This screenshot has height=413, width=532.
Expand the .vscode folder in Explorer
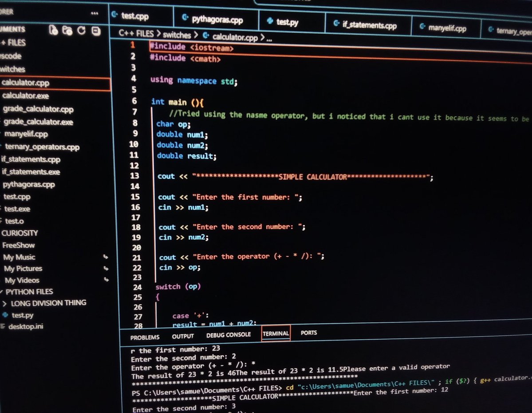point(11,56)
